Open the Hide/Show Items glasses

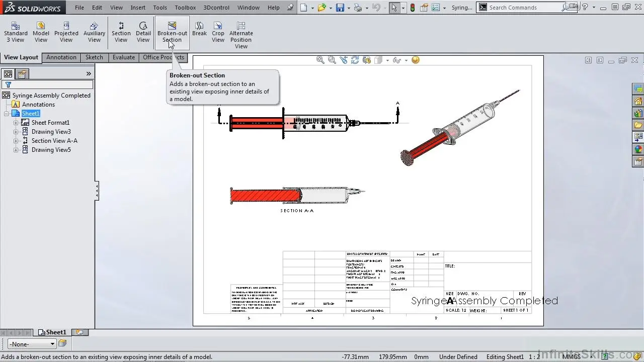[x=396, y=60]
